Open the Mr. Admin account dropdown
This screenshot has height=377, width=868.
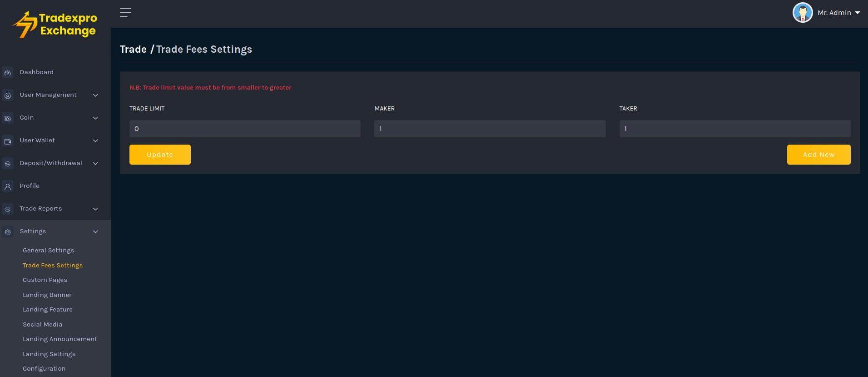[827, 13]
